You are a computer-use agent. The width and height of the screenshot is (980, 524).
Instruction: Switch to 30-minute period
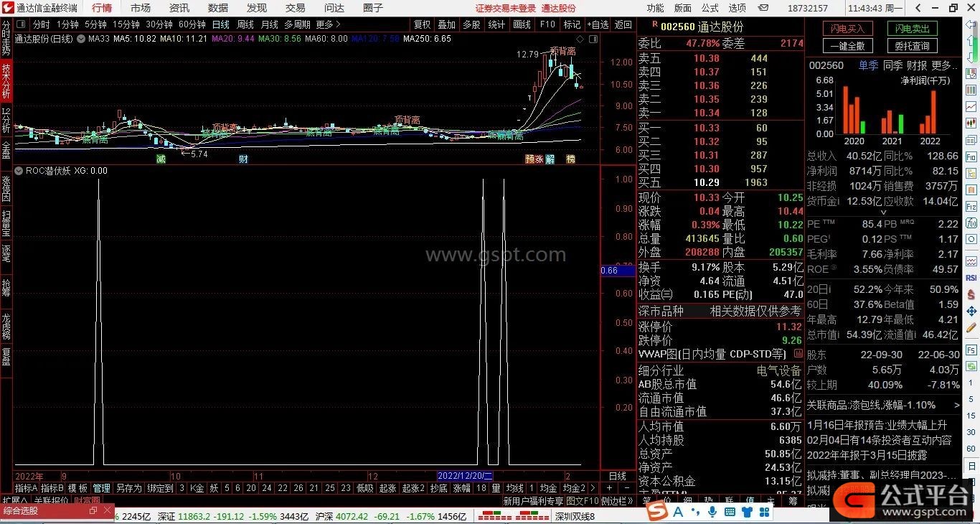click(159, 24)
